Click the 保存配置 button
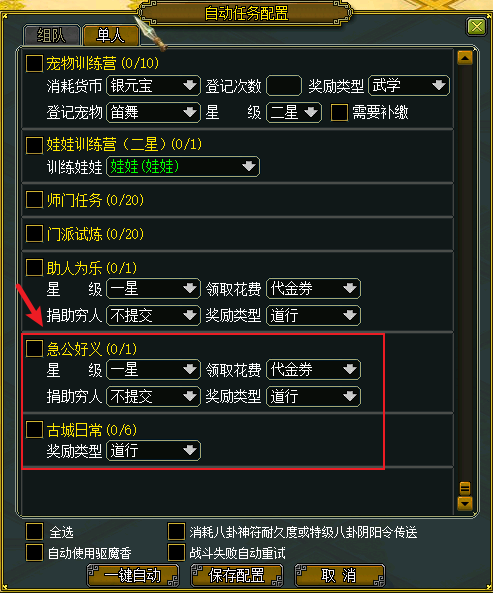The height and width of the screenshot is (593, 493). 237,576
